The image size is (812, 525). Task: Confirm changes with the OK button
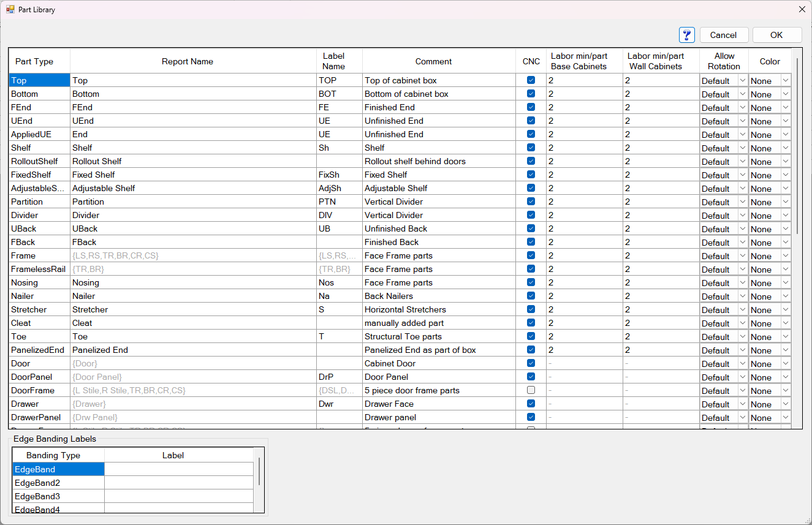click(776, 35)
